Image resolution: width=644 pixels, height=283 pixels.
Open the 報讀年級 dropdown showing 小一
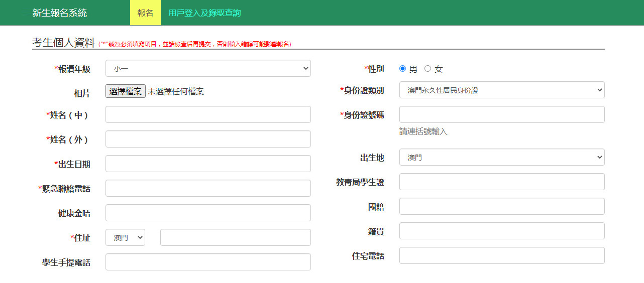coord(208,69)
